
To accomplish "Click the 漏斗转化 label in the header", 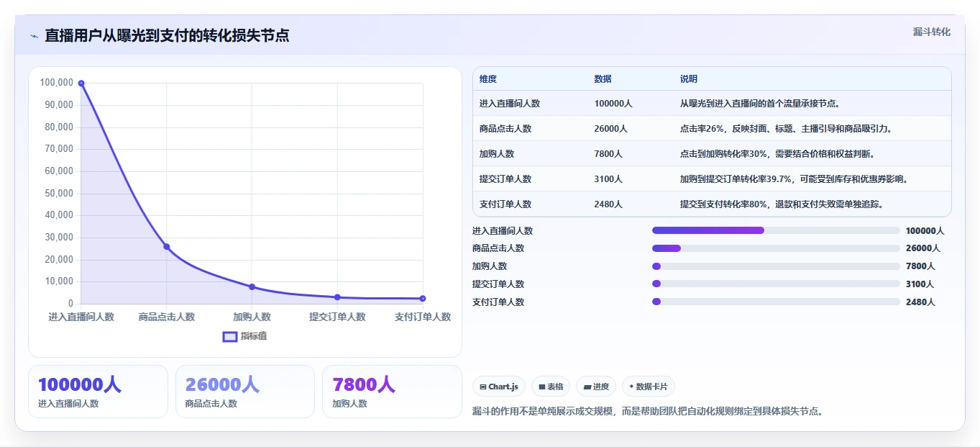I will click(932, 32).
